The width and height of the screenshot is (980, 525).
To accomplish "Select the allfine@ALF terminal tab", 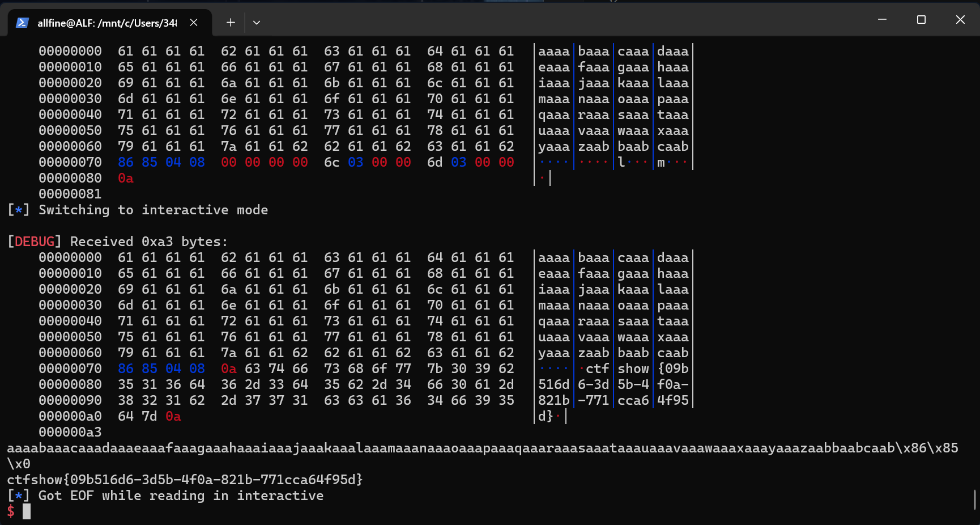I will pos(109,23).
